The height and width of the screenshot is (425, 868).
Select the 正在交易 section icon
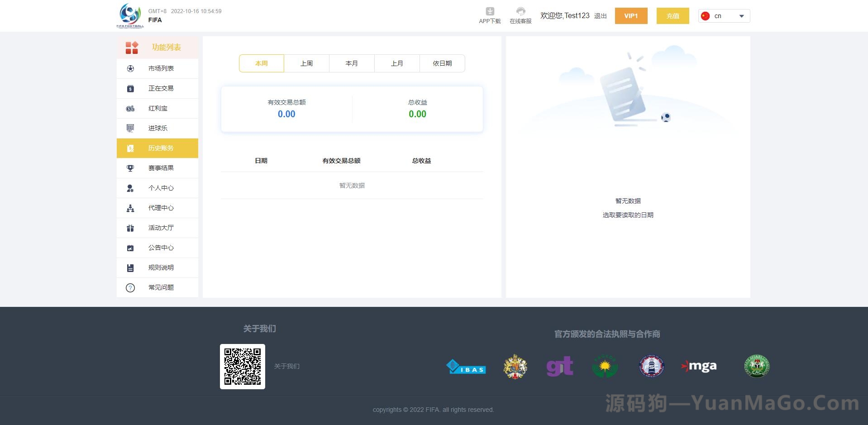[130, 88]
